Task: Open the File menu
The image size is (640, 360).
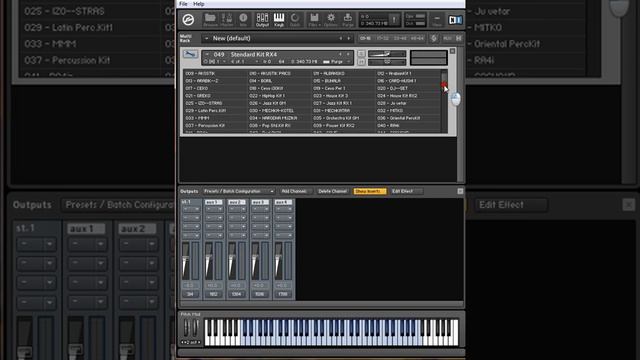Action: pyautogui.click(x=183, y=4)
